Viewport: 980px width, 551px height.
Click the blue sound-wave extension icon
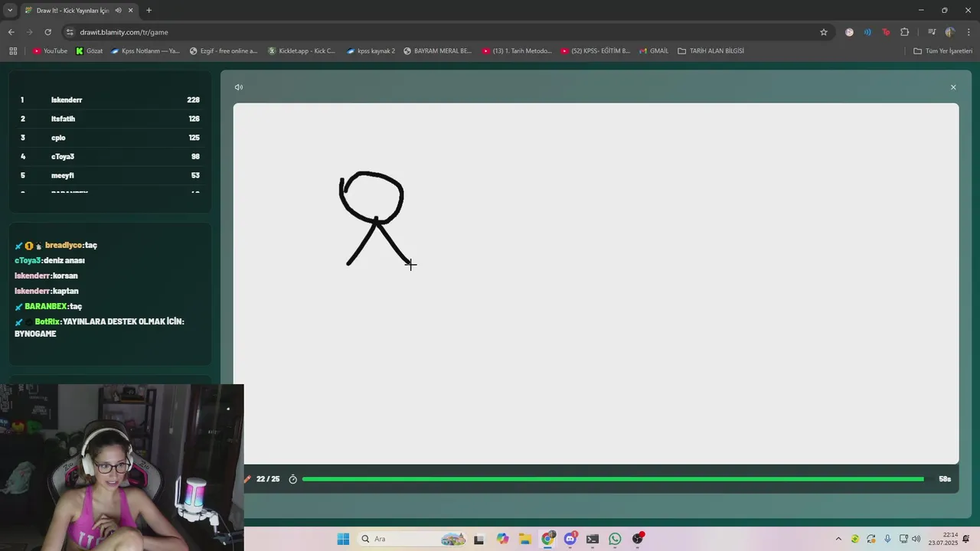[867, 32]
